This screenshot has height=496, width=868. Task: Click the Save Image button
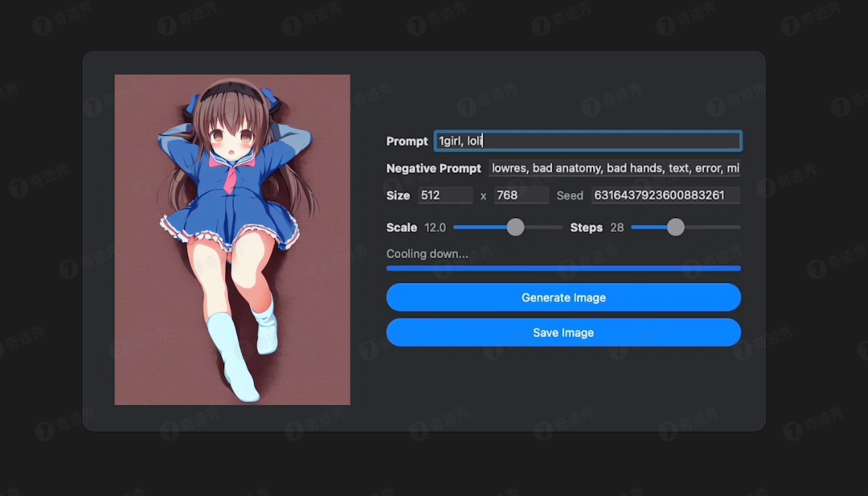[563, 332]
